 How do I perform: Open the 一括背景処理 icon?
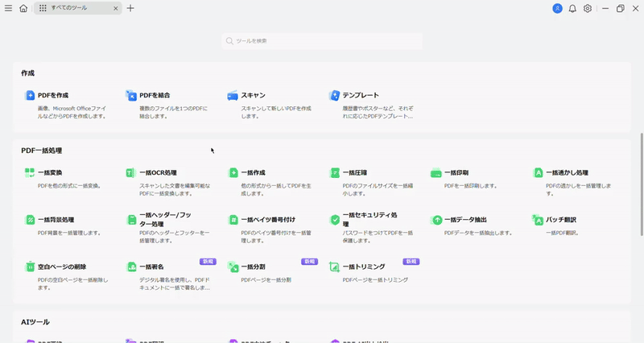[x=30, y=220]
